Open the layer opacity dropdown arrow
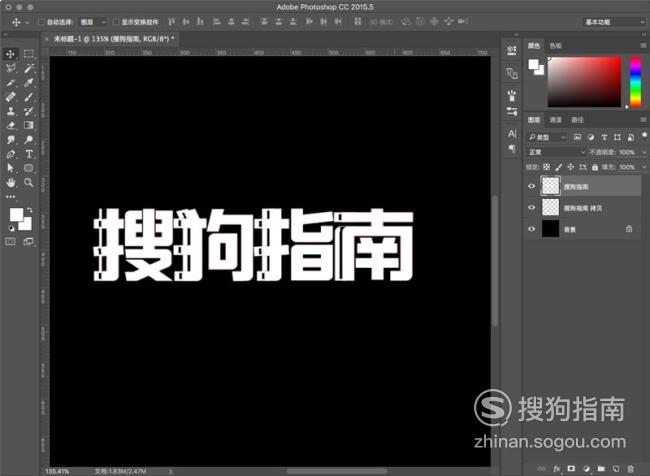This screenshot has height=476, width=650. click(x=644, y=152)
